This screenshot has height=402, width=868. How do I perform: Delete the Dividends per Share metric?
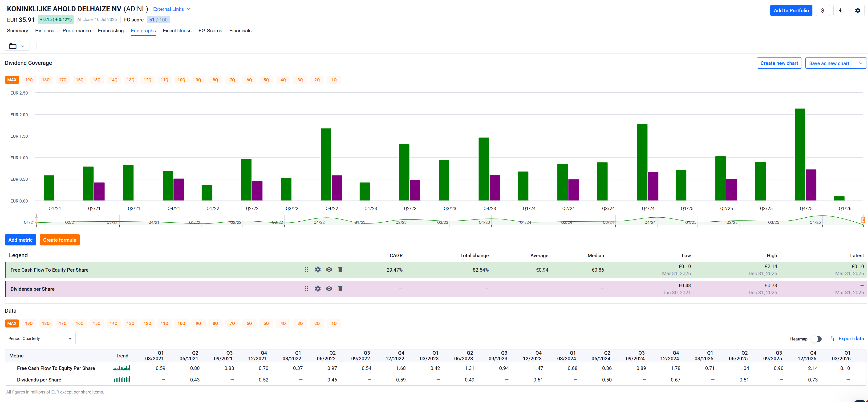click(340, 289)
